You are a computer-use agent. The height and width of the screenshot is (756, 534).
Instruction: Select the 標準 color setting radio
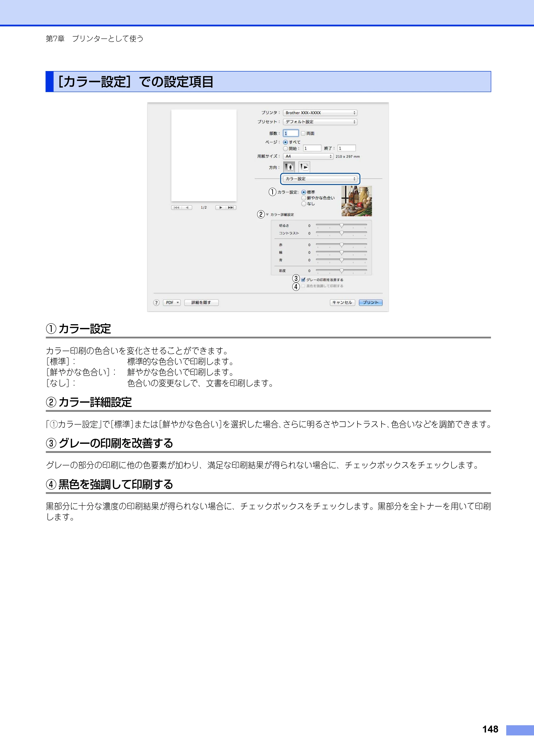(x=304, y=192)
